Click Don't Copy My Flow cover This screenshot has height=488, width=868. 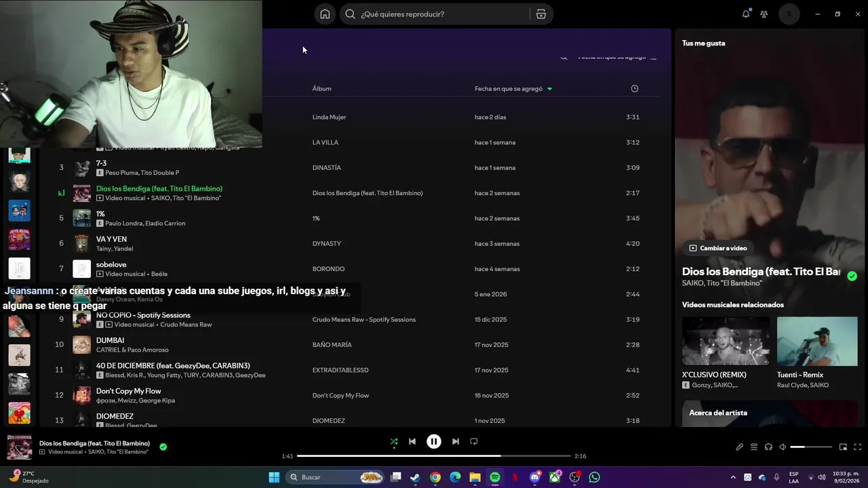tap(81, 395)
